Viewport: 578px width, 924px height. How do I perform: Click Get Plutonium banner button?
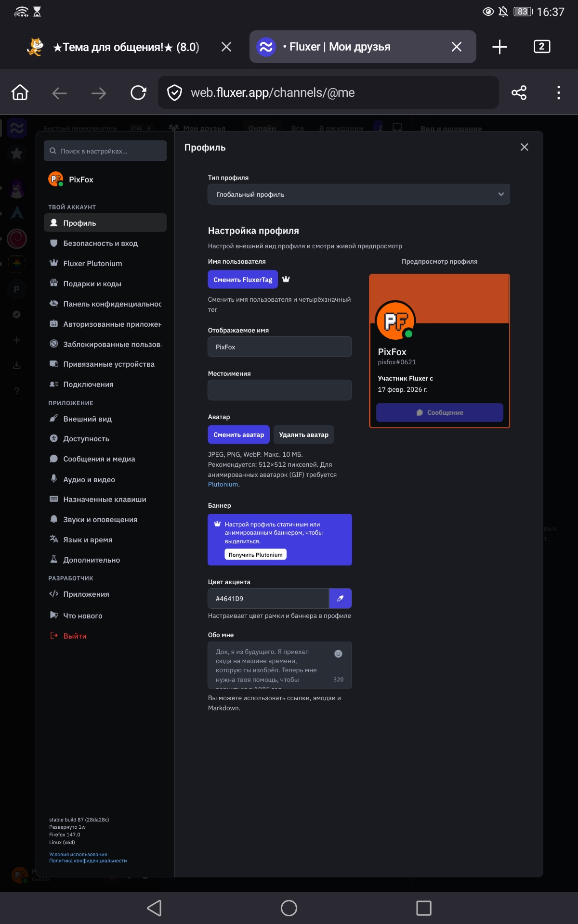pos(255,555)
